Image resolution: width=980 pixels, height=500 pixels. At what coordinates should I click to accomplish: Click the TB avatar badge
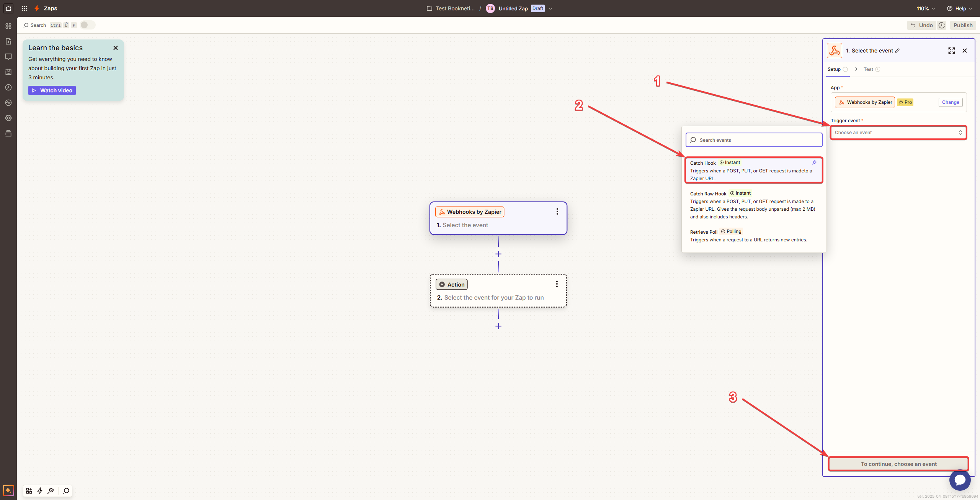[490, 8]
